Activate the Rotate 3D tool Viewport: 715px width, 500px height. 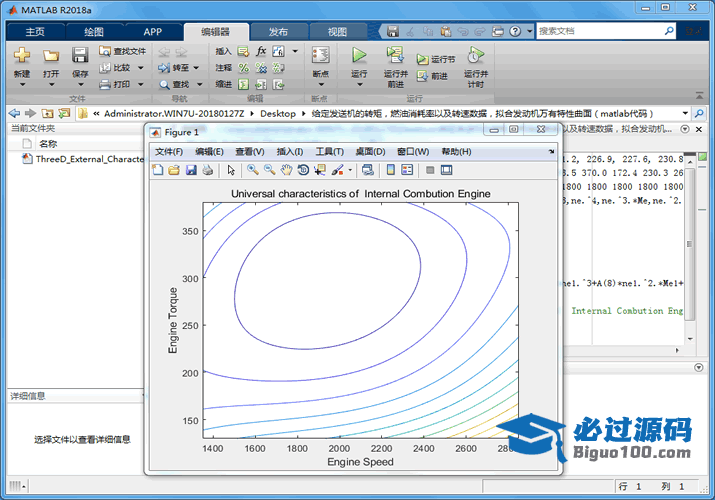point(302,170)
